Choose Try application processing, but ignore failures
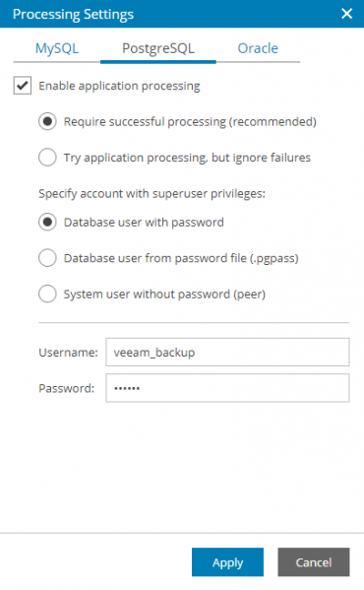Viewport: 364px width, 590px height. (47, 158)
